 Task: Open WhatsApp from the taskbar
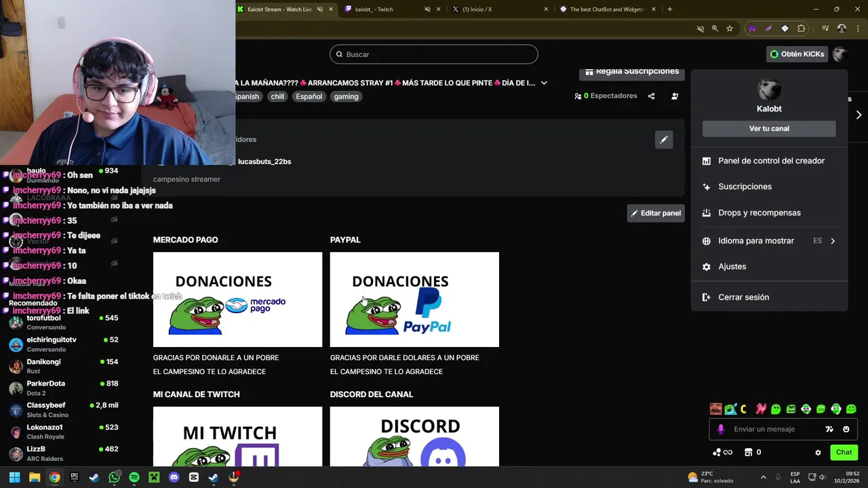click(114, 477)
